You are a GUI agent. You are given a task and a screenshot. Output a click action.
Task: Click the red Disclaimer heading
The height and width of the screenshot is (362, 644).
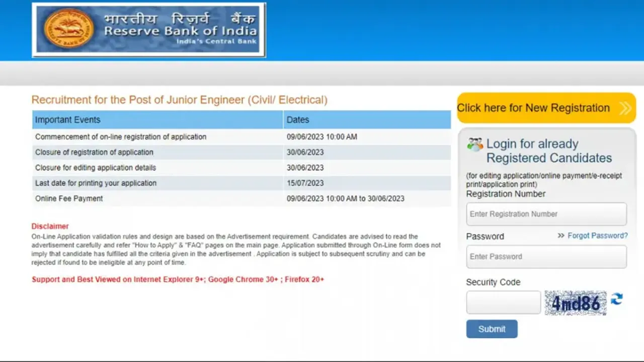50,227
